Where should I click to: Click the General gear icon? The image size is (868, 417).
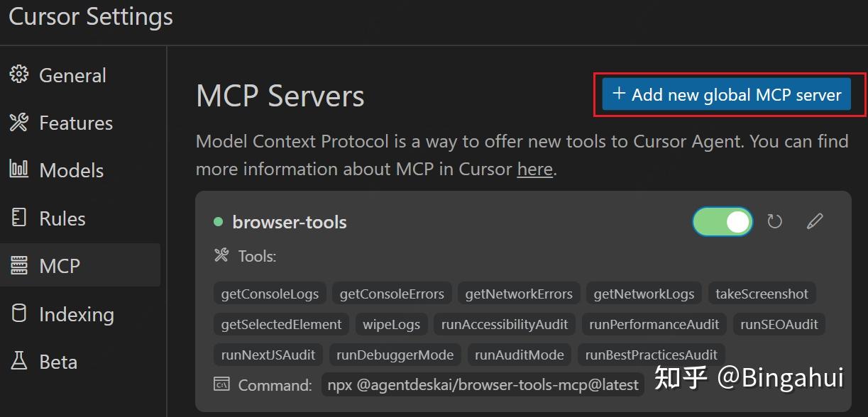(x=19, y=74)
